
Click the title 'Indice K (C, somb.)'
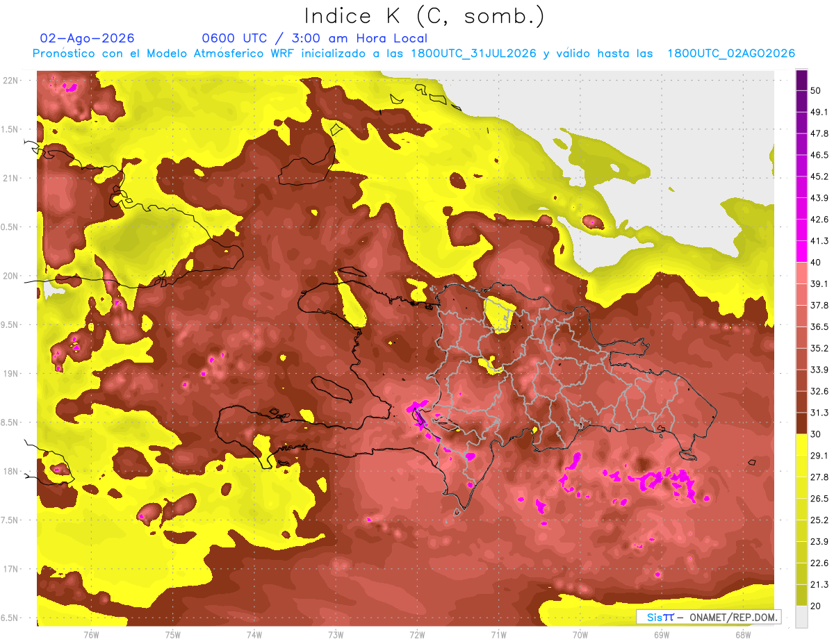424,16
